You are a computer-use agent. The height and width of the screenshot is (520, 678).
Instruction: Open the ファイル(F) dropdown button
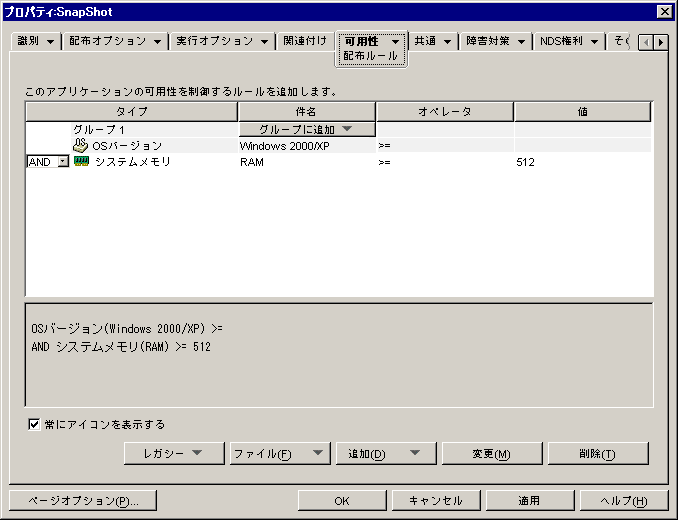tap(278, 454)
